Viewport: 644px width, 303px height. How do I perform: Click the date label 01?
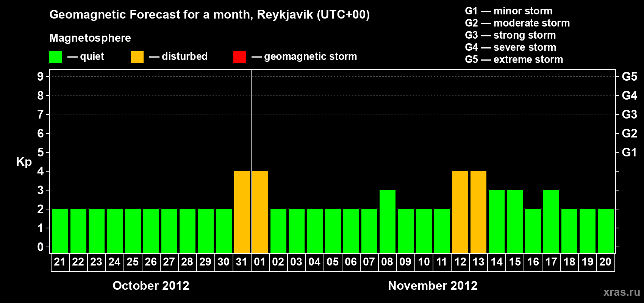[x=260, y=262]
